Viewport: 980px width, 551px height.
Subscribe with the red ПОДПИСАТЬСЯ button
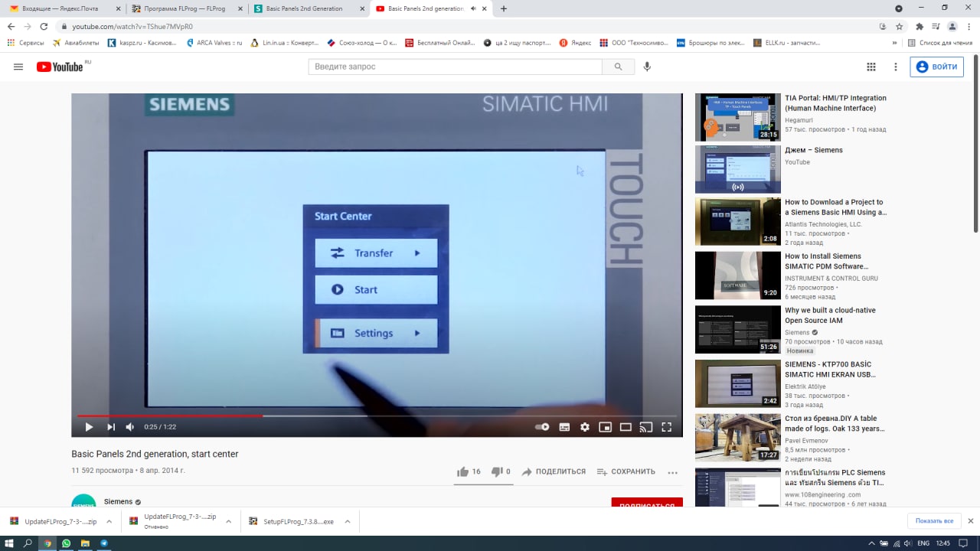click(647, 504)
